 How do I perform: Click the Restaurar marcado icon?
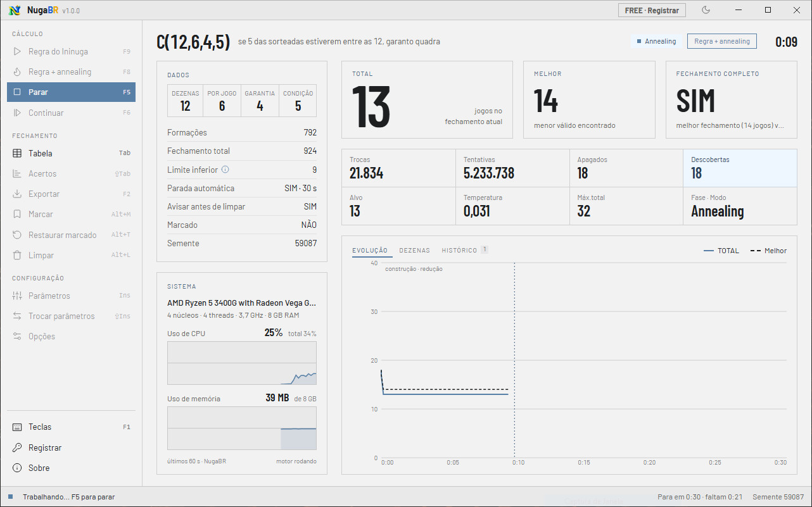(x=17, y=235)
